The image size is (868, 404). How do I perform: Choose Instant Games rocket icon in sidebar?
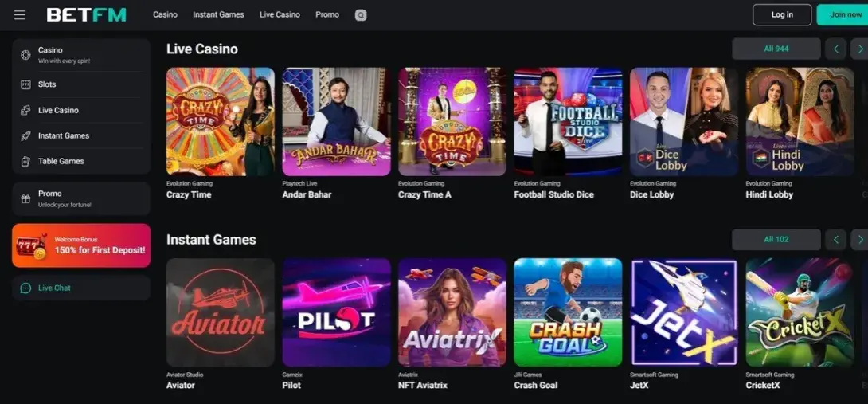pyautogui.click(x=25, y=135)
